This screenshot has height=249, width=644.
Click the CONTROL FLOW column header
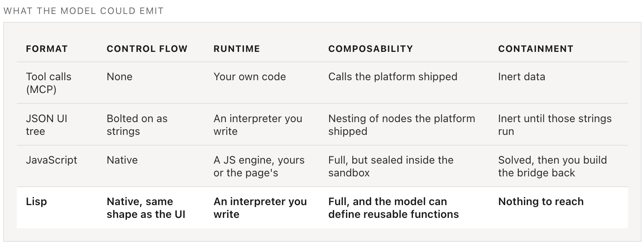pyautogui.click(x=147, y=49)
